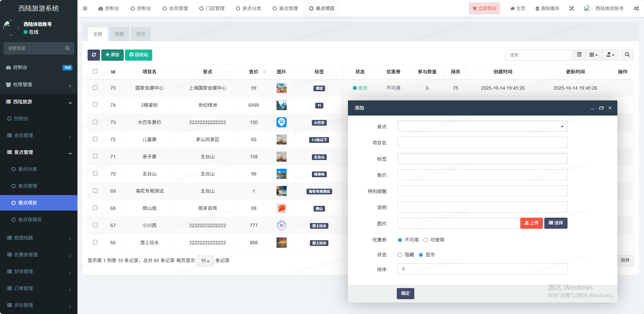
Task: Click the 确定 confirm button
Action: coord(405,293)
